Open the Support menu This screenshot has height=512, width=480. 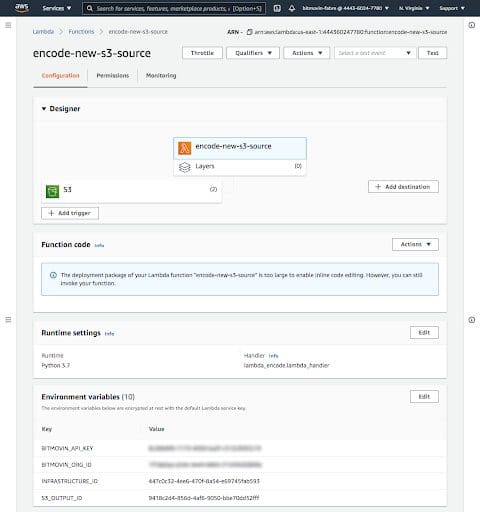click(452, 8)
